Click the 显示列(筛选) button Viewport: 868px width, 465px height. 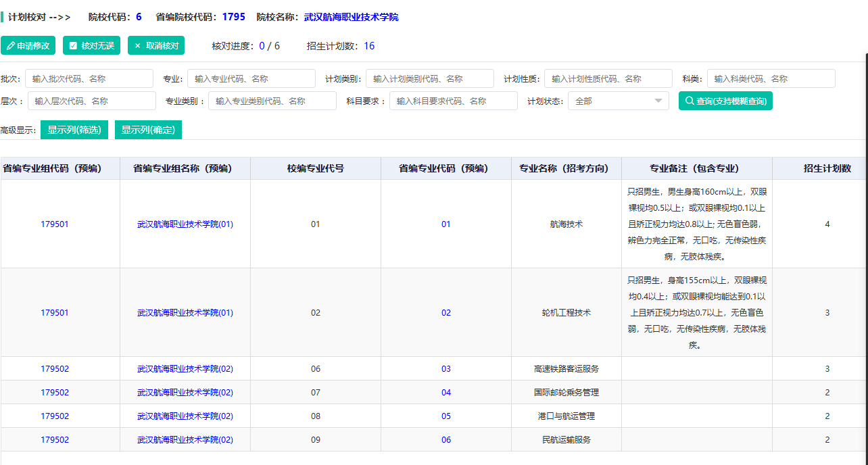pyautogui.click(x=74, y=130)
